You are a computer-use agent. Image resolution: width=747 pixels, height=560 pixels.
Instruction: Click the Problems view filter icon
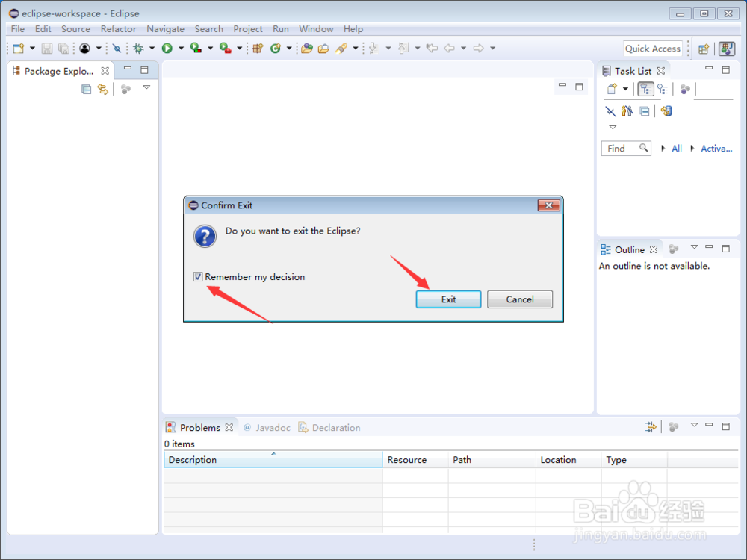tap(651, 426)
